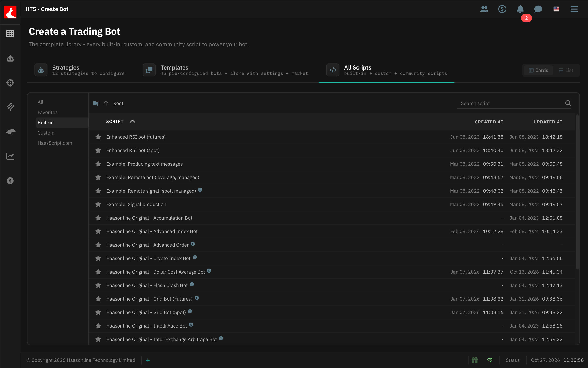Click the Haasonline logo
Screen dimensions: 588x368
click(10, 12)
